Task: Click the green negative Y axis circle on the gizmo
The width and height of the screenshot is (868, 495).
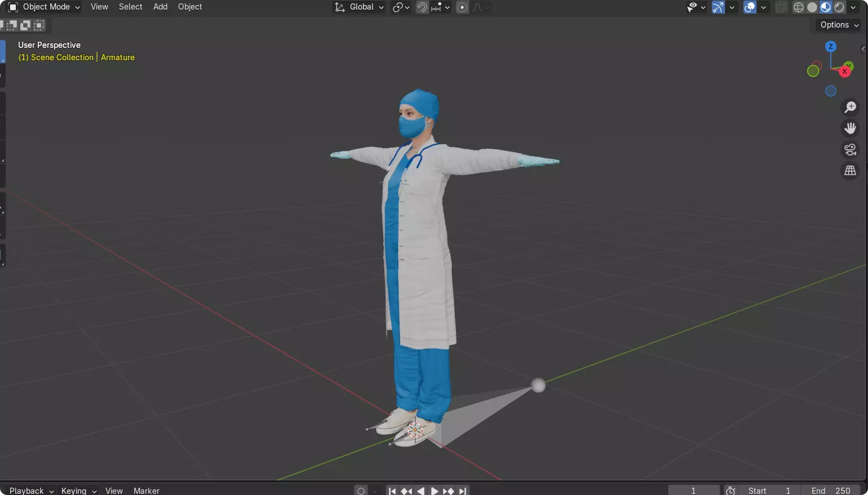Action: pos(813,71)
